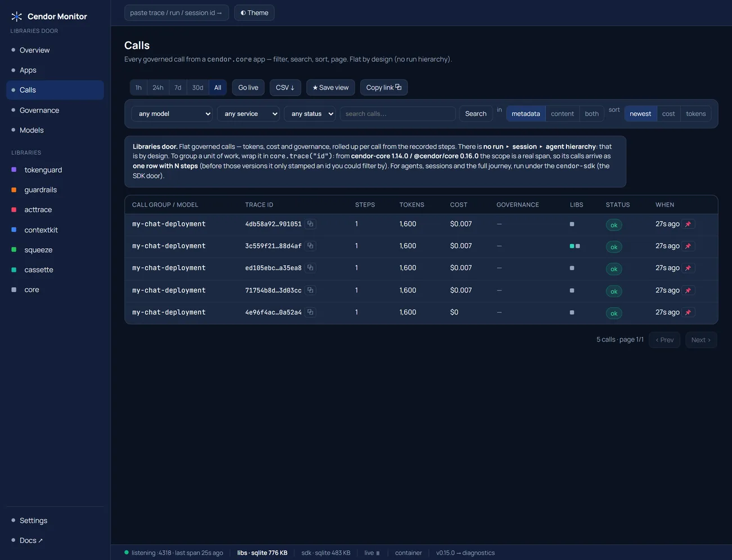Click the Cendor Monitor logo icon
The width and height of the screenshot is (732, 560).
point(17,16)
